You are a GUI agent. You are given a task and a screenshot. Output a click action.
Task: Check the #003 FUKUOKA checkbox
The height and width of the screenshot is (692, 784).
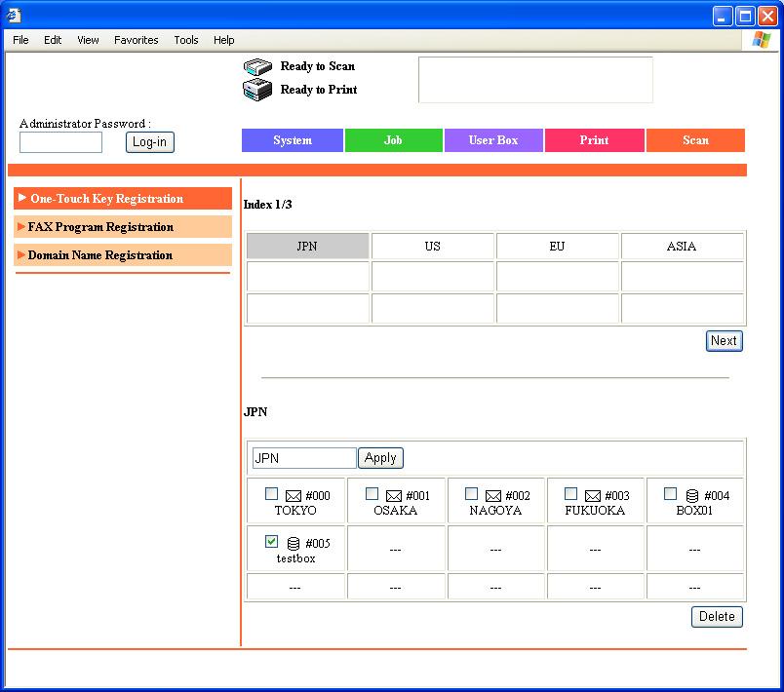570,493
